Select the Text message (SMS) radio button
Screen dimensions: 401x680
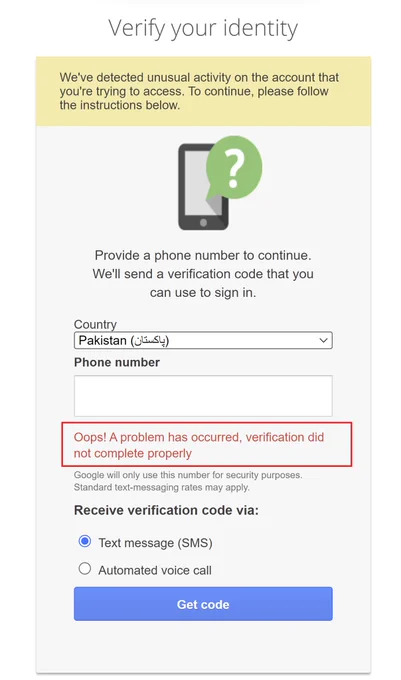pyautogui.click(x=85, y=541)
